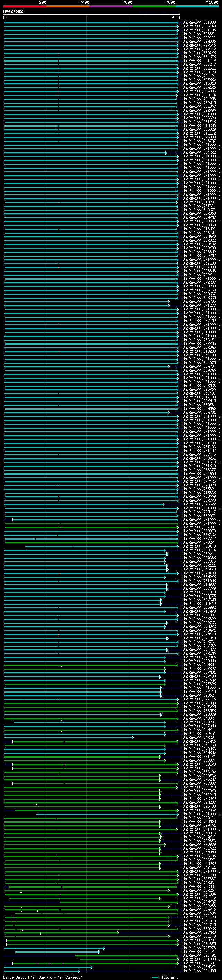Click the UniRef100_A1DF19 label
Screen dimensions: 222x980
[x=199, y=604]
